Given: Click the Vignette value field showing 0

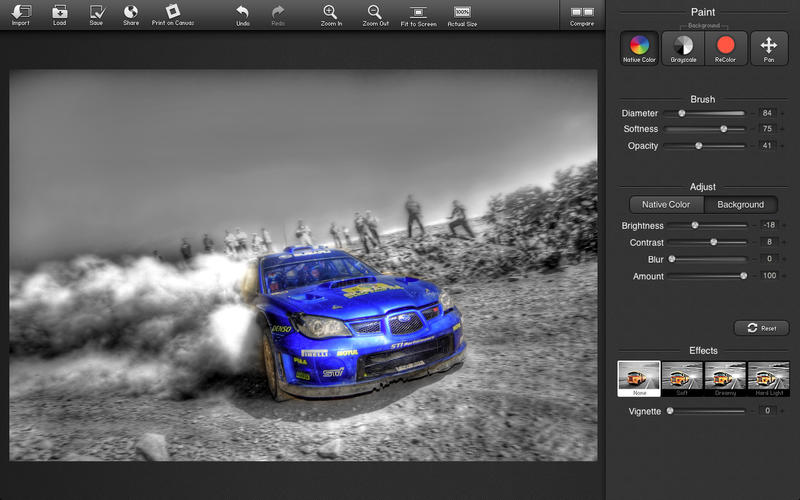Looking at the screenshot, I should pos(767,411).
